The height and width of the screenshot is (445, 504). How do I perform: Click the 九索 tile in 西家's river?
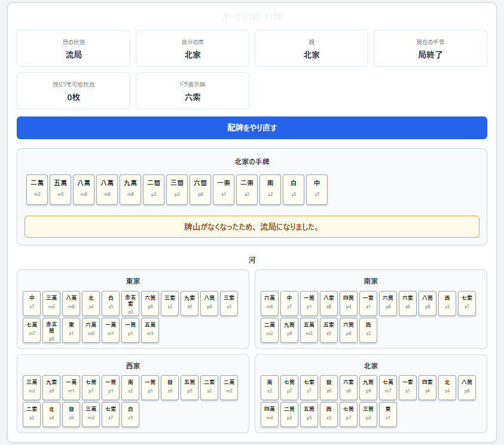click(51, 388)
